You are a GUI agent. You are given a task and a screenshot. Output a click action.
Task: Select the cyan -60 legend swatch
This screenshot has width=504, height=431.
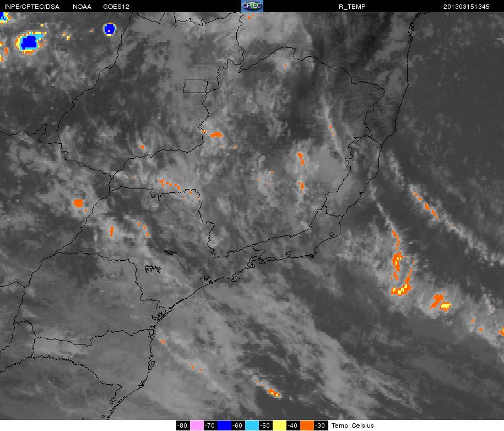click(252, 425)
